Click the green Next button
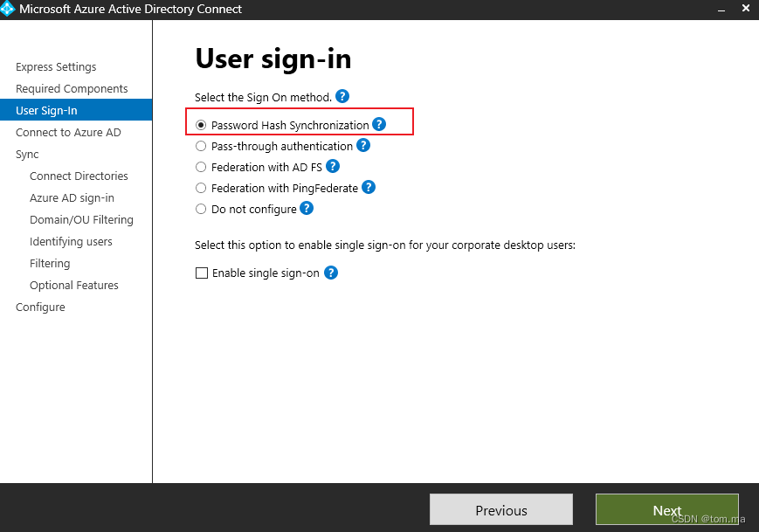This screenshot has width=759, height=532. (x=667, y=509)
